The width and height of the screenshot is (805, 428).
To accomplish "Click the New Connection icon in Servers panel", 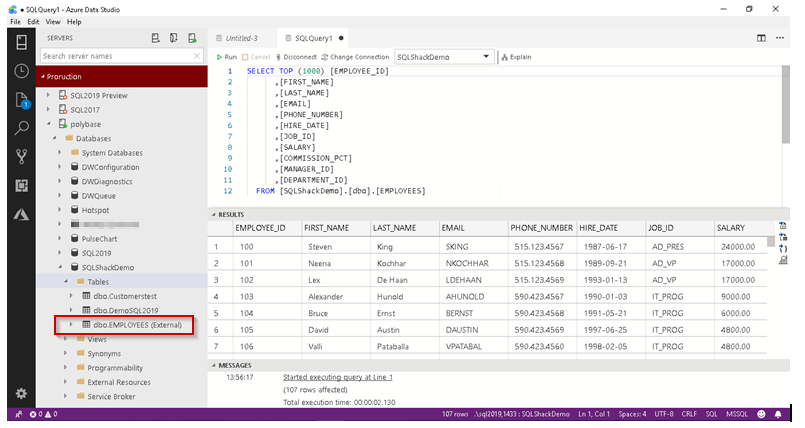I will pyautogui.click(x=155, y=38).
